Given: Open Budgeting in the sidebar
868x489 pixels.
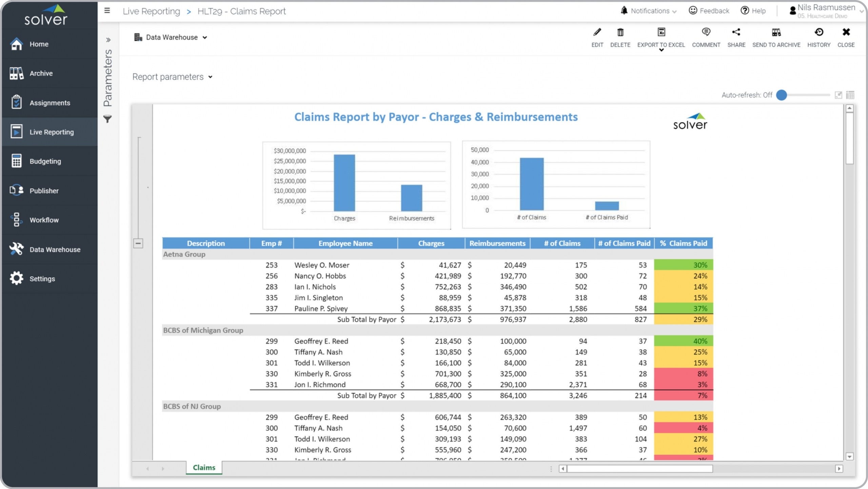Looking at the screenshot, I should 45,161.
